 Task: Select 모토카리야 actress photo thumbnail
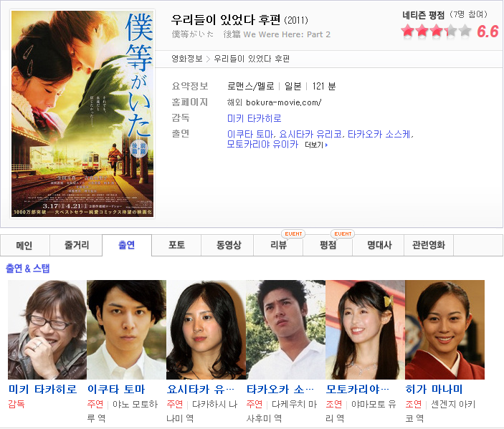pos(365,329)
